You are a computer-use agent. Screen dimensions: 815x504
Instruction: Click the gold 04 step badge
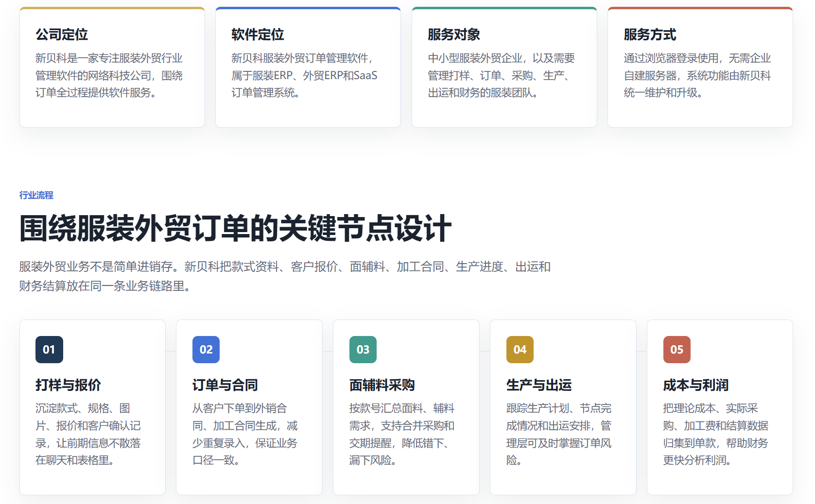(520, 350)
